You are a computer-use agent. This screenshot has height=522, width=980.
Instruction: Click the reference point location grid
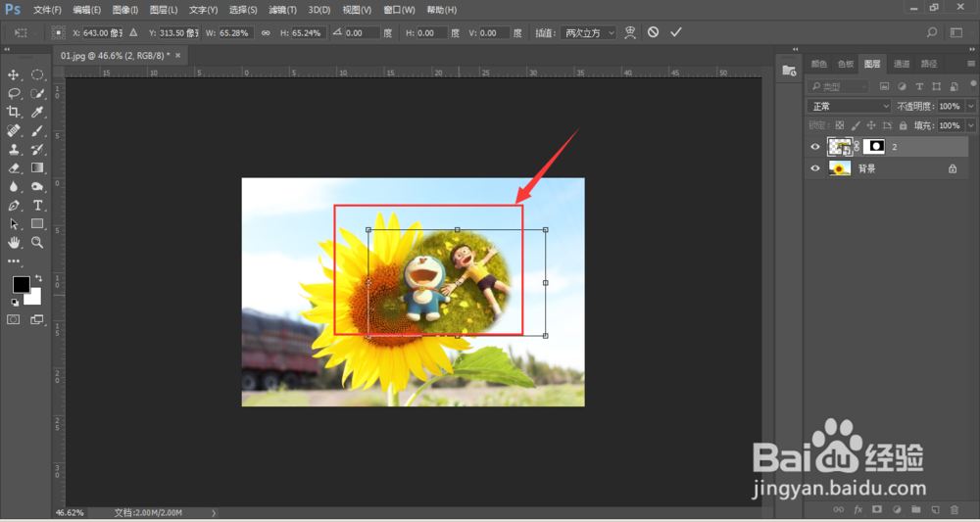pos(59,32)
